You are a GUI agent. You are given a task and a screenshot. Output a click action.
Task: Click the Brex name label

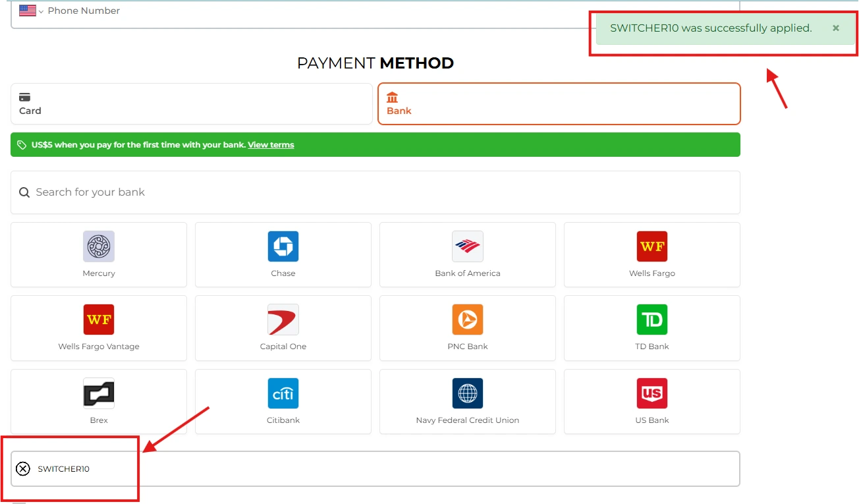(x=99, y=420)
